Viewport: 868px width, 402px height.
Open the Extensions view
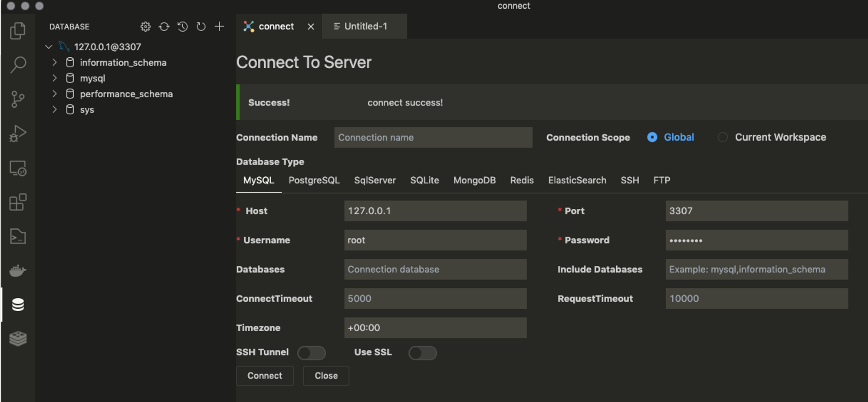pos(18,202)
